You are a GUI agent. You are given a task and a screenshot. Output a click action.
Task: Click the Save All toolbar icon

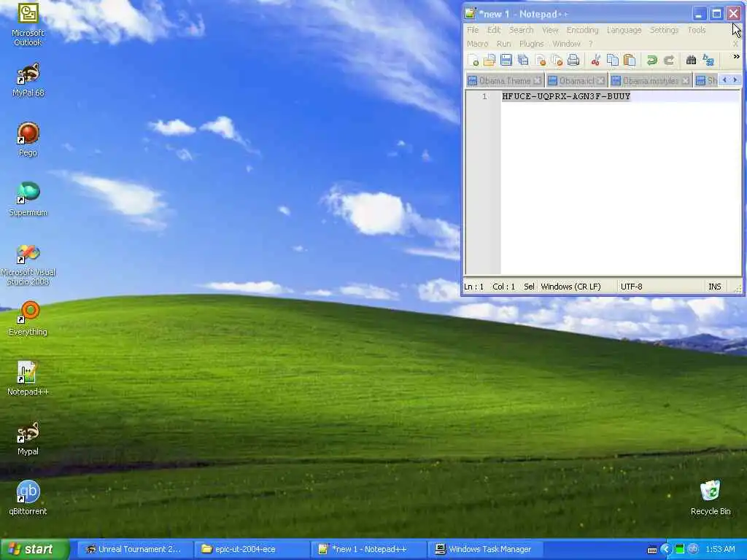[522, 60]
